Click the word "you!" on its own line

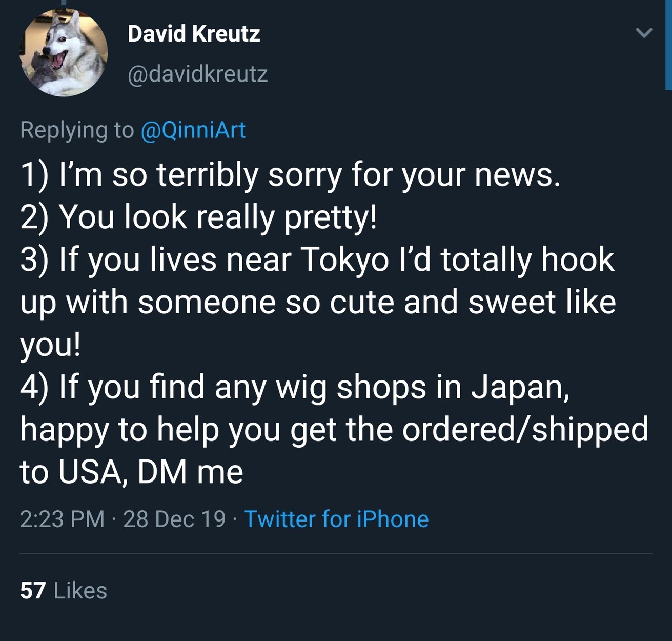[x=50, y=344]
